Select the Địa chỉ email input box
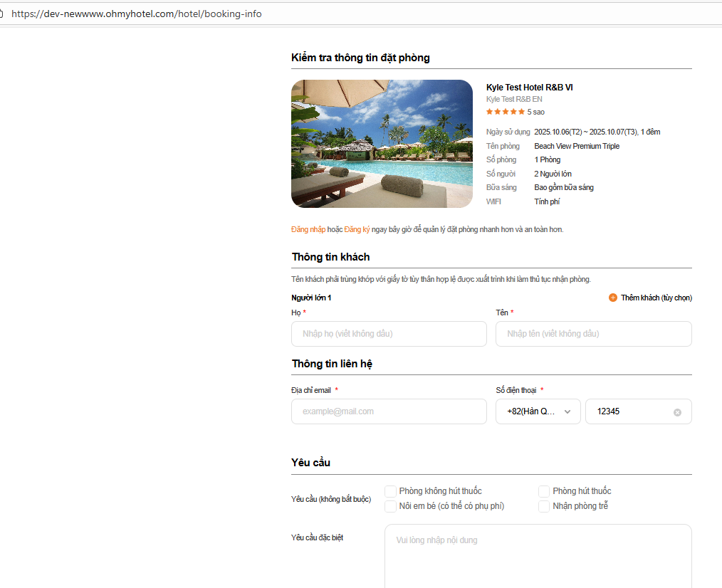722x588 pixels. click(x=389, y=411)
